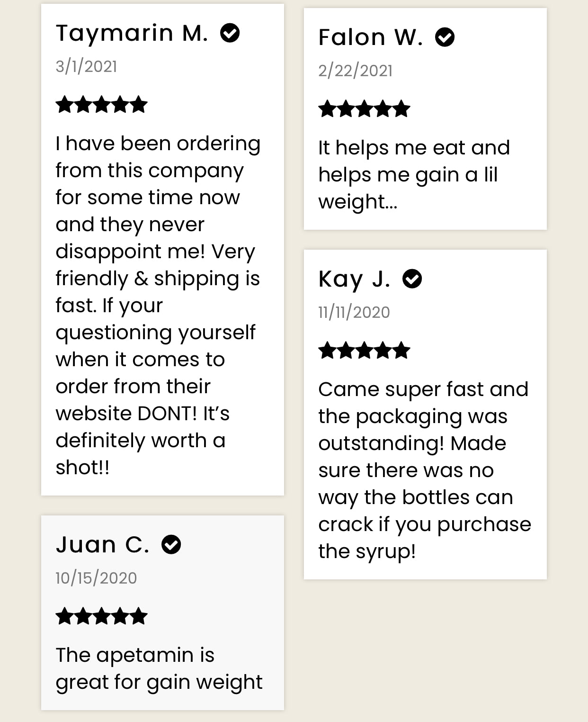Open Taymarin's review about fast shipping

click(x=158, y=305)
